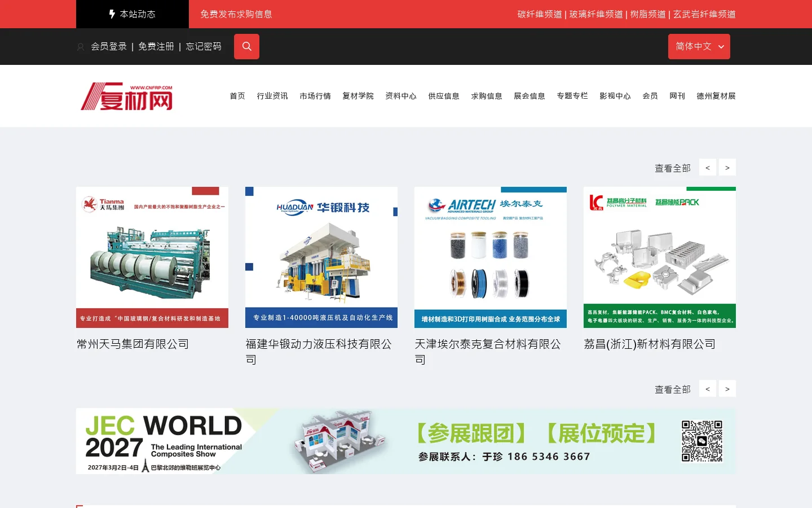Click next arrow above company cards

coord(727,168)
